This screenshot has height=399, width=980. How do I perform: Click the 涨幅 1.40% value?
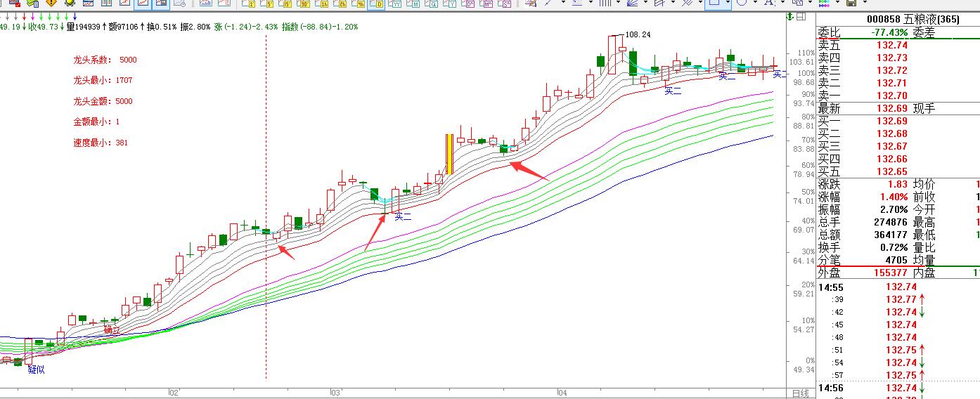click(894, 197)
